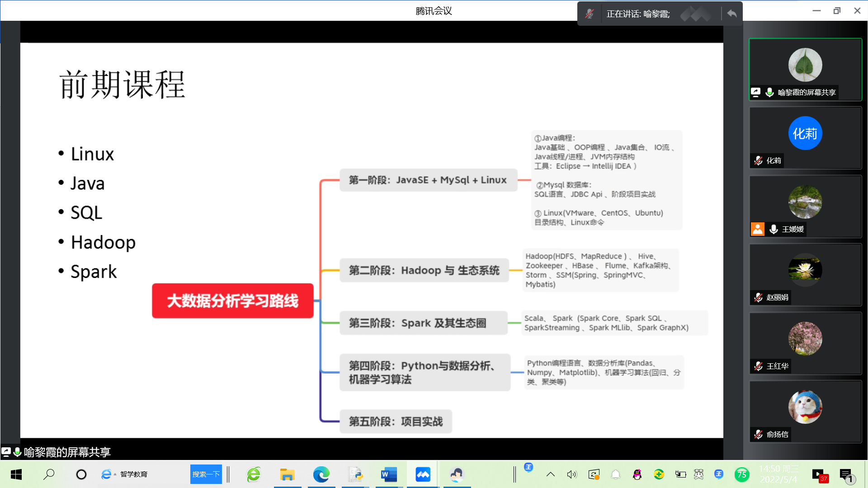Open File Explorer from taskbar

287,474
